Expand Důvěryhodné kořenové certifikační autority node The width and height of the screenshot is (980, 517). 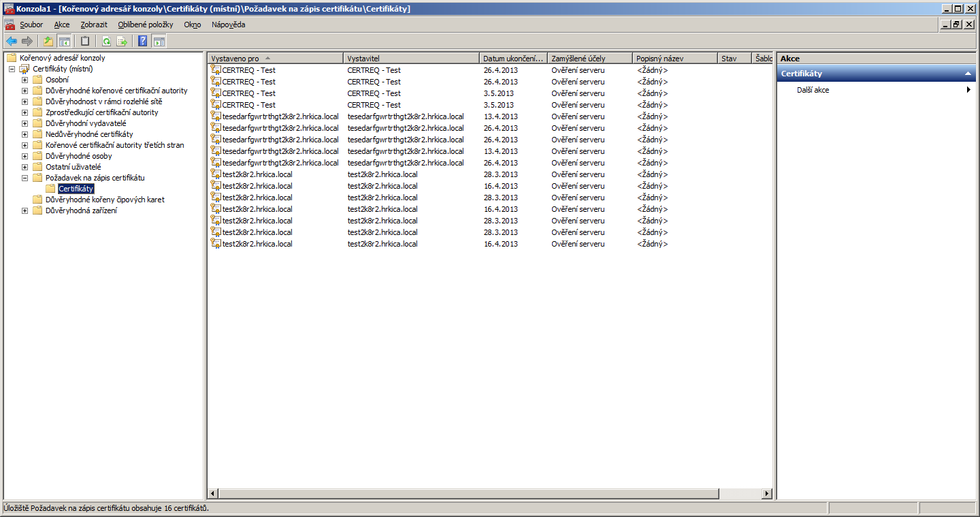point(24,91)
